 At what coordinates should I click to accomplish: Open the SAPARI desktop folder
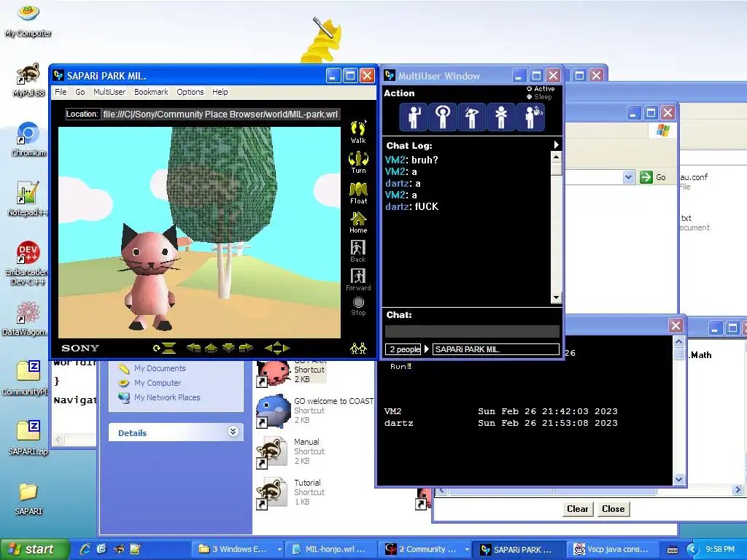28,499
